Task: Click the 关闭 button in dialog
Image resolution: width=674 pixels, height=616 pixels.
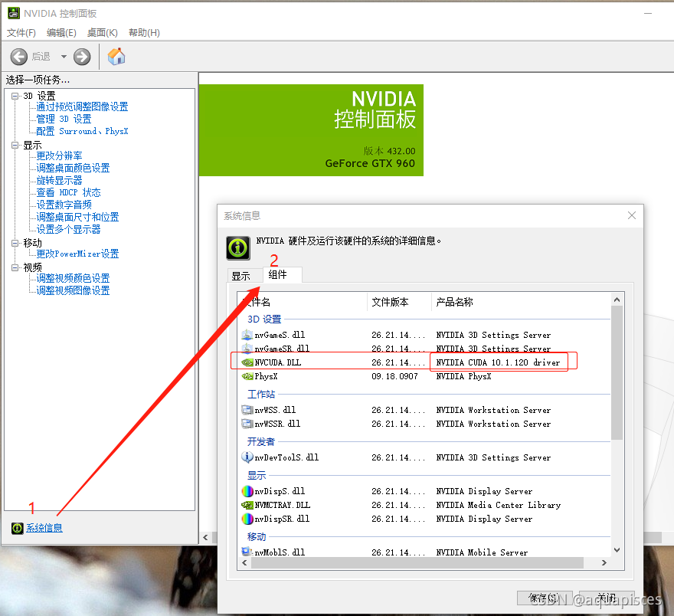Action: tap(607, 598)
